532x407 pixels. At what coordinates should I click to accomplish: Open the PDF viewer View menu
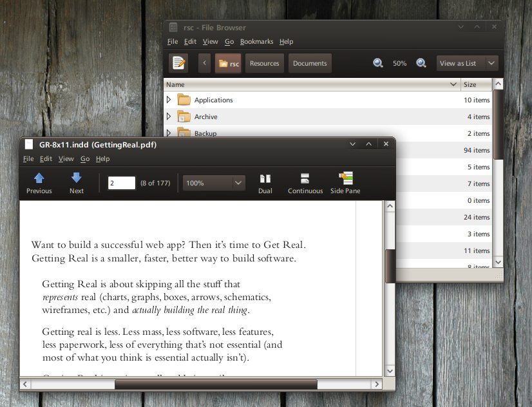click(66, 158)
